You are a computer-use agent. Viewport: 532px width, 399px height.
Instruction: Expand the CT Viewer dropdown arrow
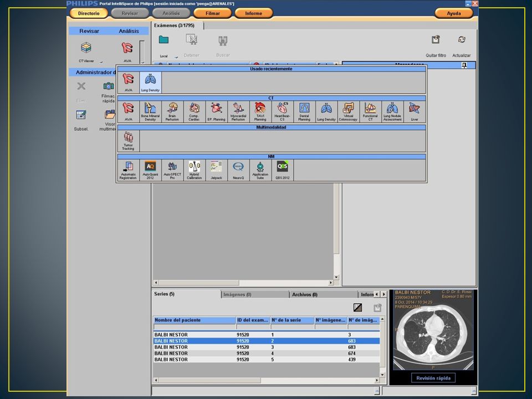click(101, 62)
